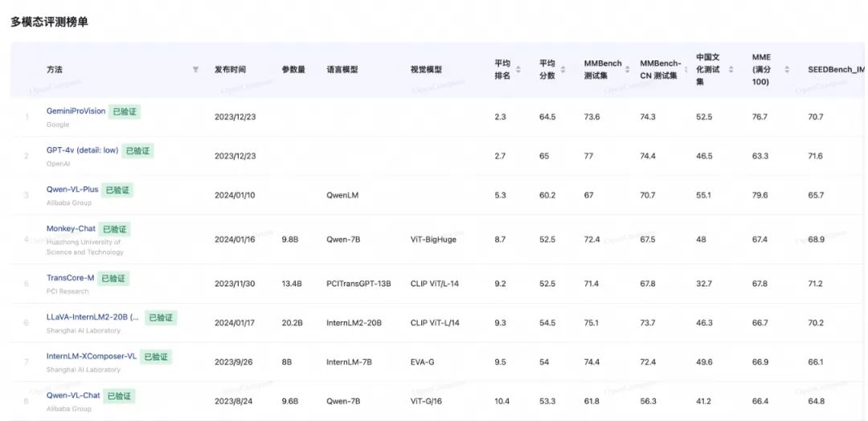
Task: Sort table by 平均分数 column
Action: pyautogui.click(x=563, y=70)
